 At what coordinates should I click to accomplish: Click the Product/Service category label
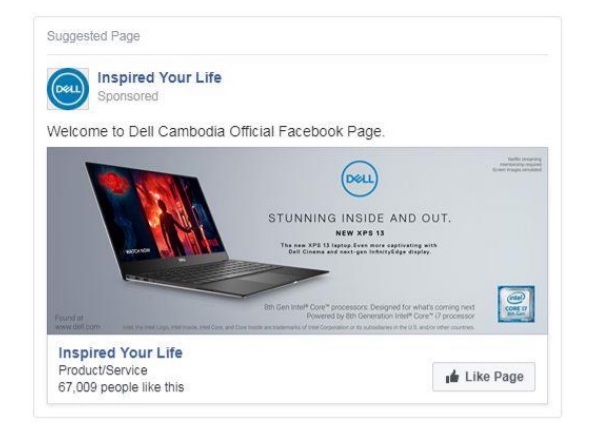[x=103, y=370]
